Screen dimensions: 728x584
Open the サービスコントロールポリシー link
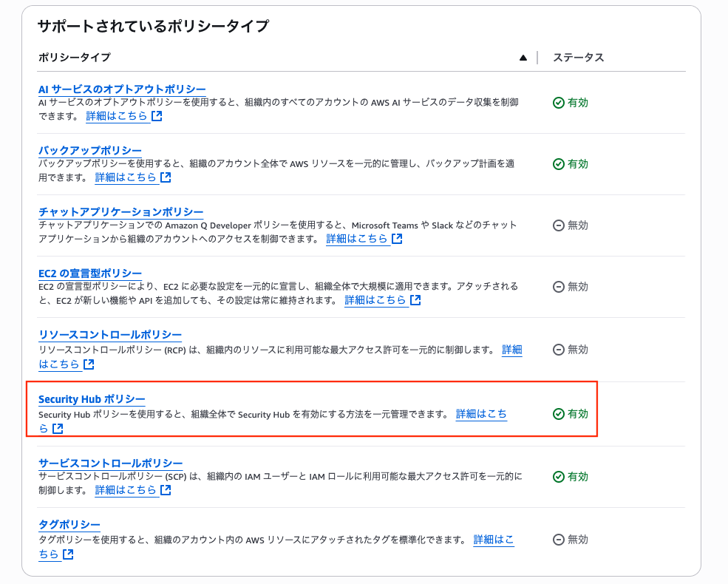pos(110,464)
